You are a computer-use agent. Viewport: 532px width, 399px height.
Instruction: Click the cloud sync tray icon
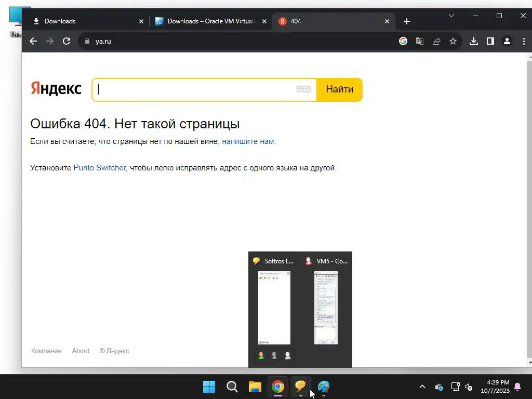pyautogui.click(x=438, y=387)
